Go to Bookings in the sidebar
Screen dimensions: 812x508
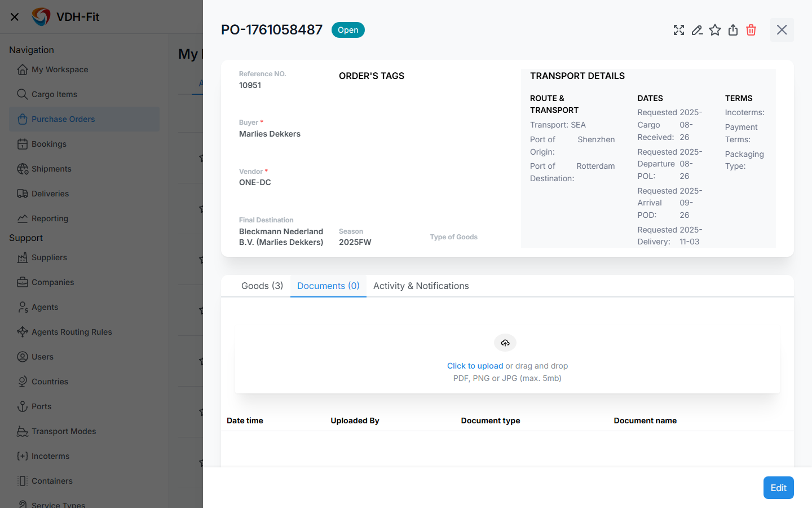coord(49,144)
